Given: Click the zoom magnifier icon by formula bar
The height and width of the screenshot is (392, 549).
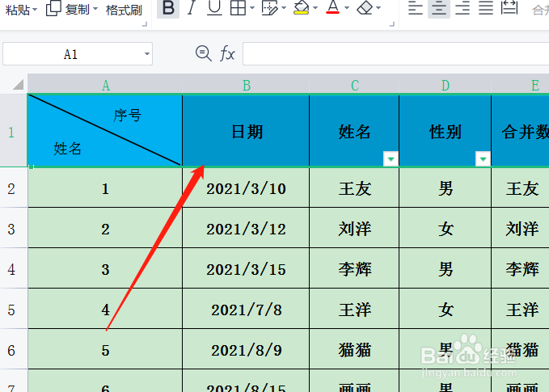Looking at the screenshot, I should pyautogui.click(x=204, y=54).
